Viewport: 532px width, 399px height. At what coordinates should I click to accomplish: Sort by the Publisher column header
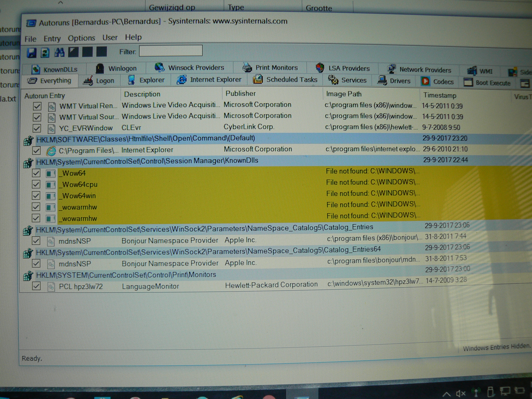coord(240,93)
